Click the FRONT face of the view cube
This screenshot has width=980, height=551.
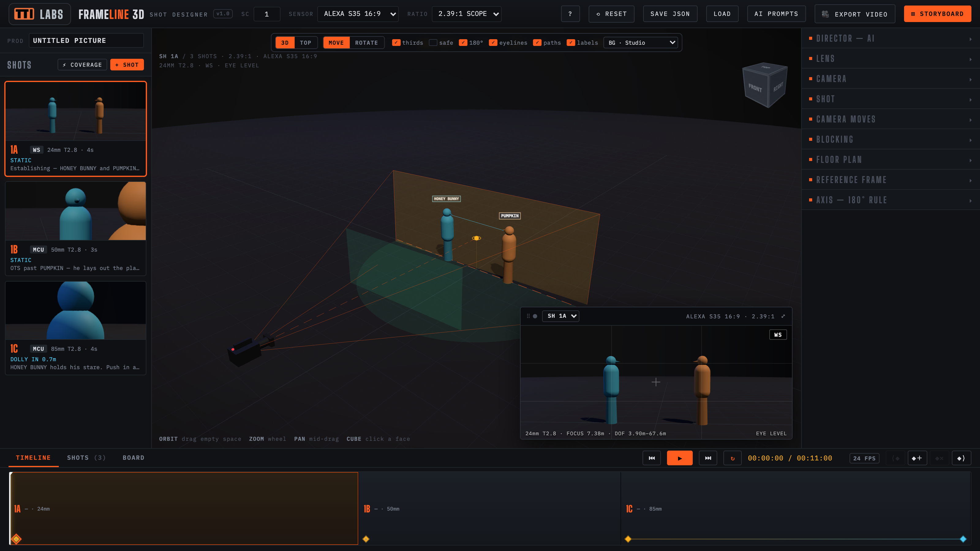[755, 88]
